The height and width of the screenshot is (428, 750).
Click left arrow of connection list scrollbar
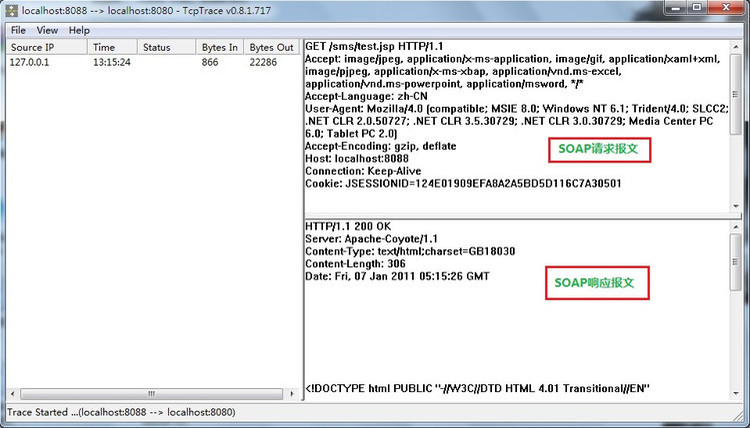pyautogui.click(x=12, y=394)
